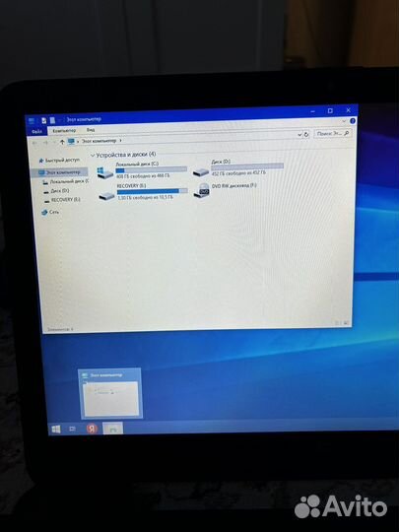The image size is (399, 532).
Task: Collapse the Devices and drives group
Action: [x=93, y=156]
